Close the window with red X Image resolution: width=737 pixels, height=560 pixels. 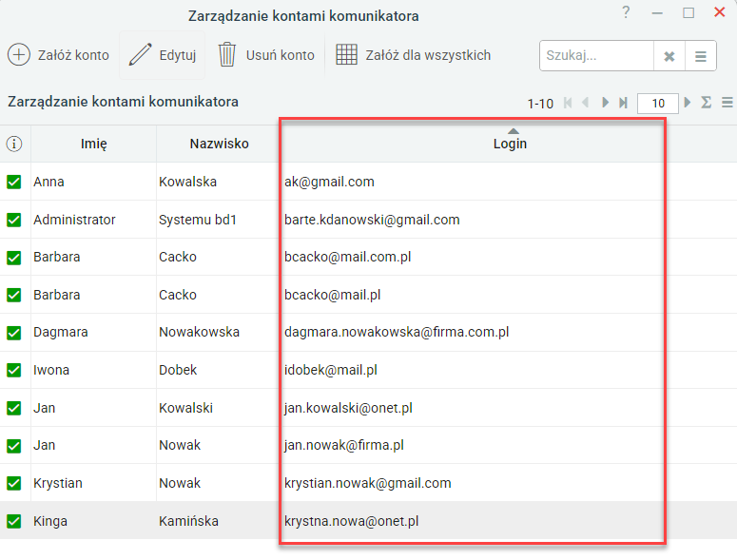(719, 12)
